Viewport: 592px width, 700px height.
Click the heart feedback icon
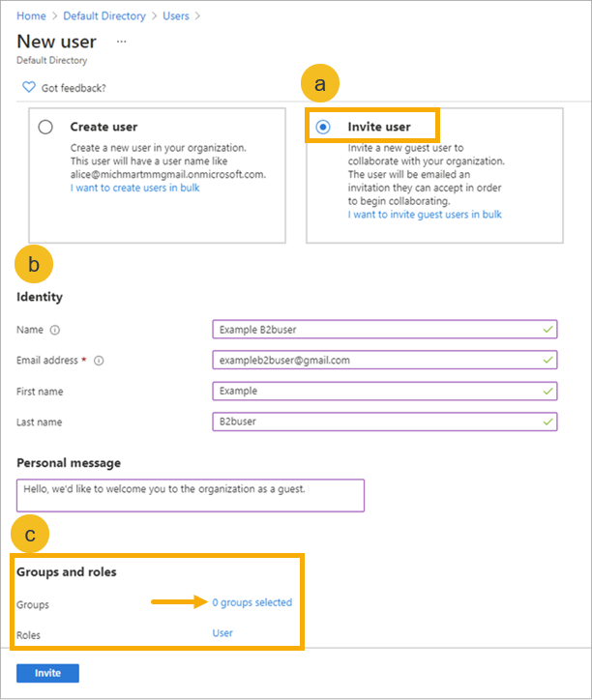[x=29, y=88]
